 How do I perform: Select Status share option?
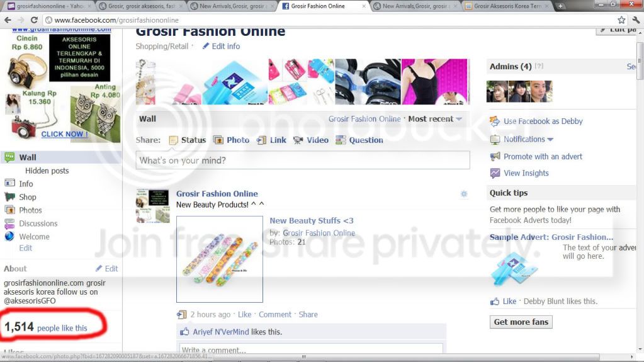pos(188,140)
